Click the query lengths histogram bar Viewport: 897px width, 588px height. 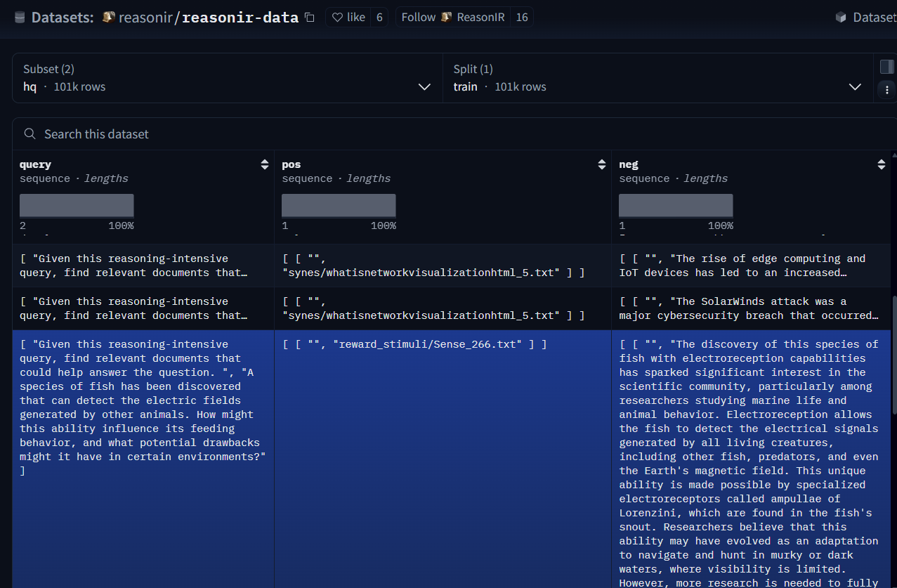(x=77, y=206)
